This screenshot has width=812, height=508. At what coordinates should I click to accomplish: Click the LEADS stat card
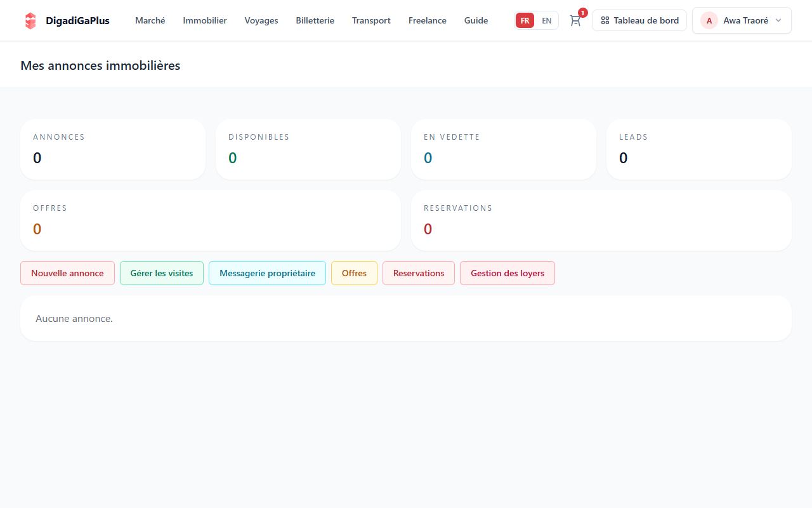(699, 149)
